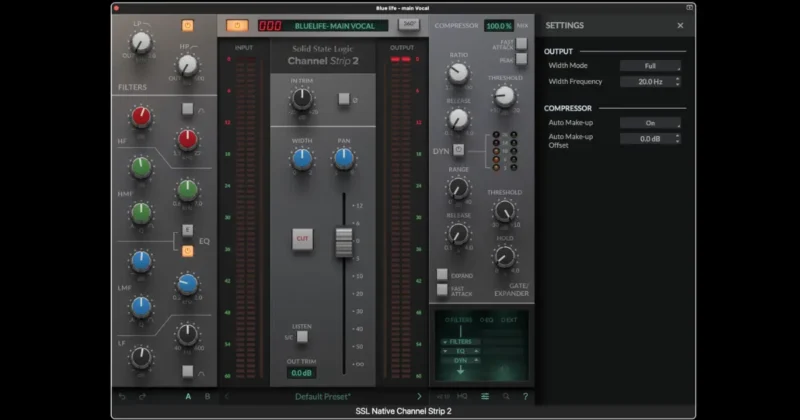Open settings panel via sliders icon
The height and width of the screenshot is (420, 800).
[485, 396]
